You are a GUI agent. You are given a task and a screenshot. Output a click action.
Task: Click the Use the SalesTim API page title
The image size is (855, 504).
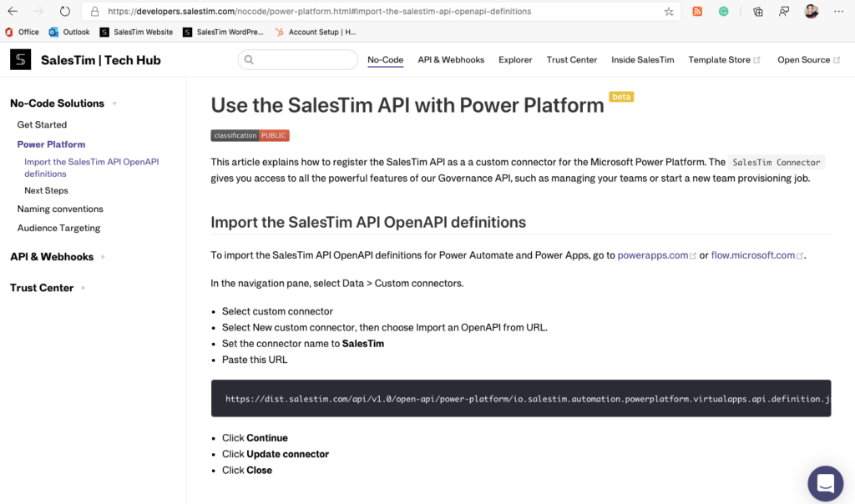pyautogui.click(x=407, y=105)
